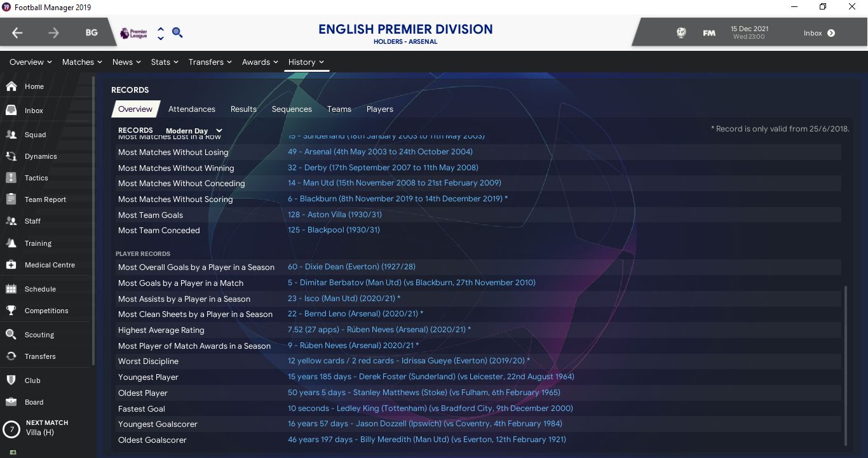Viewport: 868px width, 458px height.
Task: Open the sidebar Inbox icon
Action: [11, 111]
